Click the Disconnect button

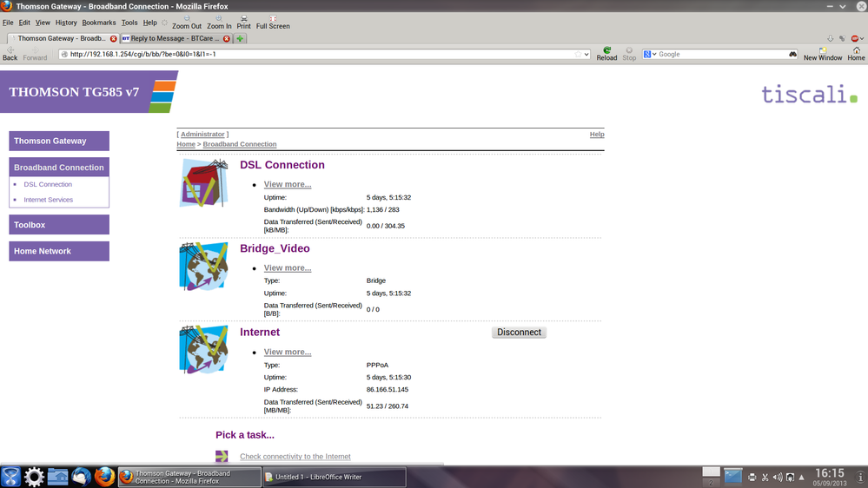pos(519,332)
